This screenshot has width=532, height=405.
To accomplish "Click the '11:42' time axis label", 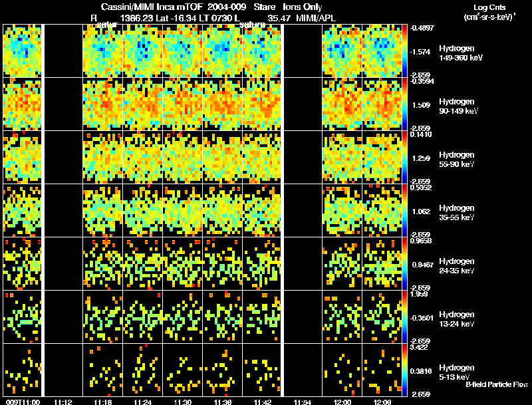I will coord(262,402).
